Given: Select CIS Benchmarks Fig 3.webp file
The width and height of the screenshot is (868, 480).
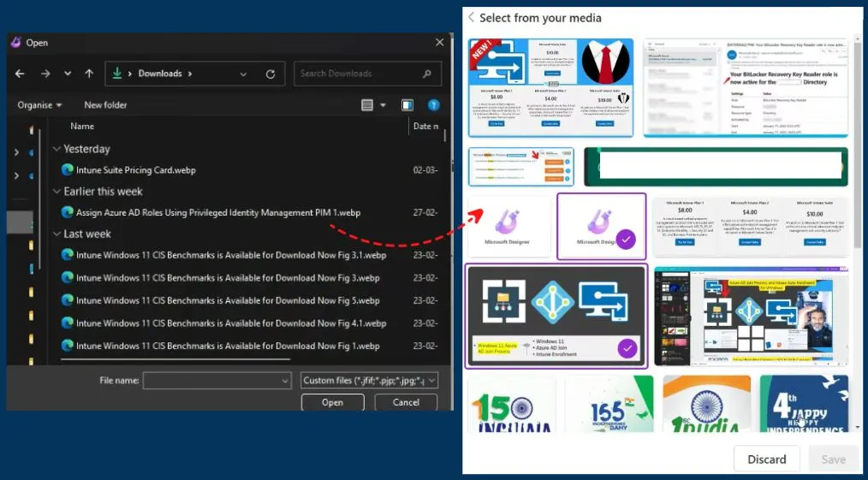Looking at the screenshot, I should (228, 278).
